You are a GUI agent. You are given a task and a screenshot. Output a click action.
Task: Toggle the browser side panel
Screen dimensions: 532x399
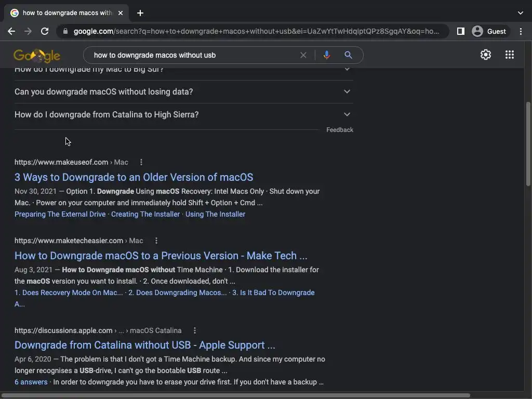point(460,31)
